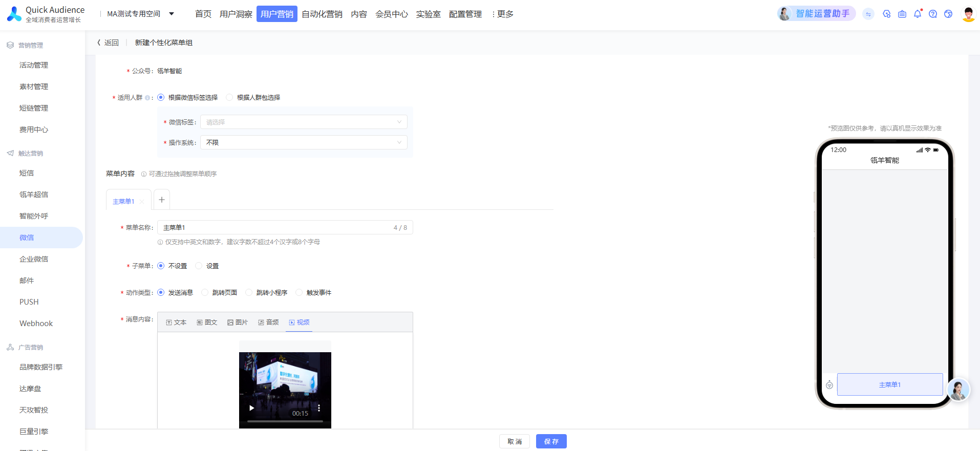Image resolution: width=980 pixels, height=451 pixels.
Task: Open the 智能运营助手 assistant
Action: tap(816, 14)
